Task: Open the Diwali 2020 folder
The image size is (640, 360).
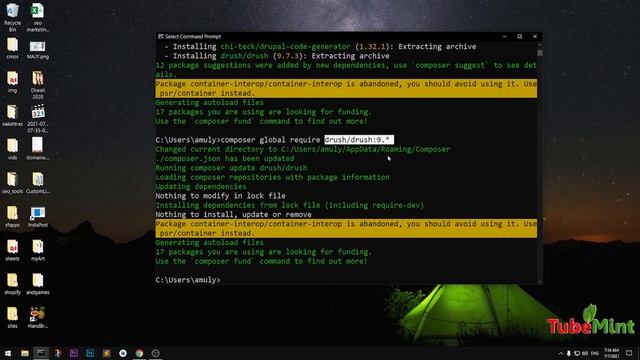Action: (x=38, y=85)
